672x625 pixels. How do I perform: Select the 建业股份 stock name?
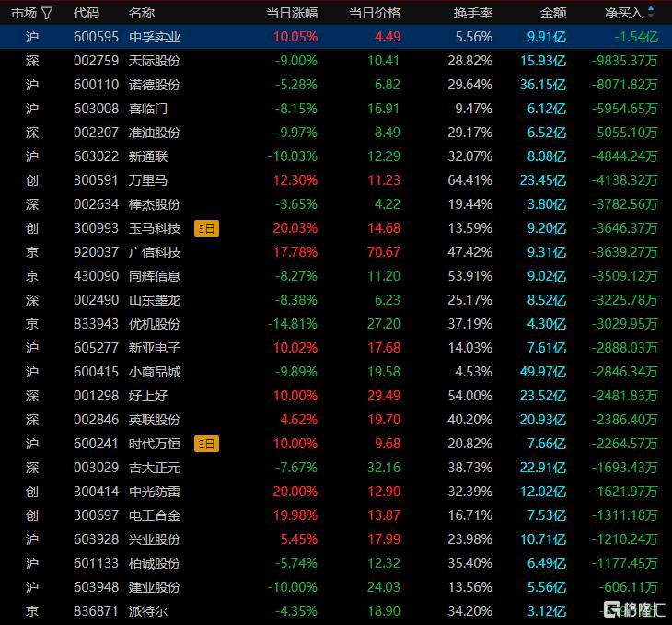(x=155, y=587)
